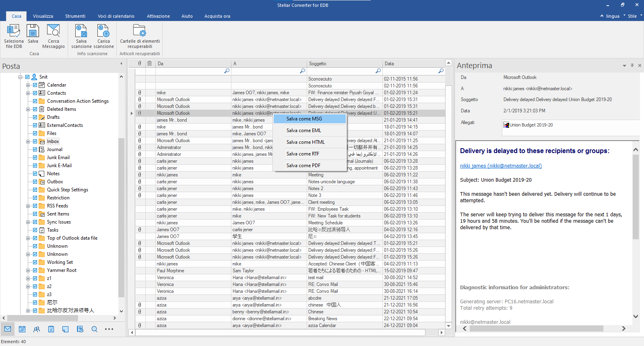
Task: Expand the RSS Feeds node
Action: tap(28, 206)
